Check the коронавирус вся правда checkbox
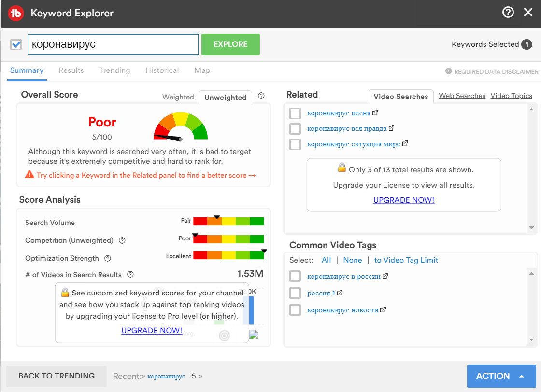Screen dimensions: 541x392 coord(295,129)
